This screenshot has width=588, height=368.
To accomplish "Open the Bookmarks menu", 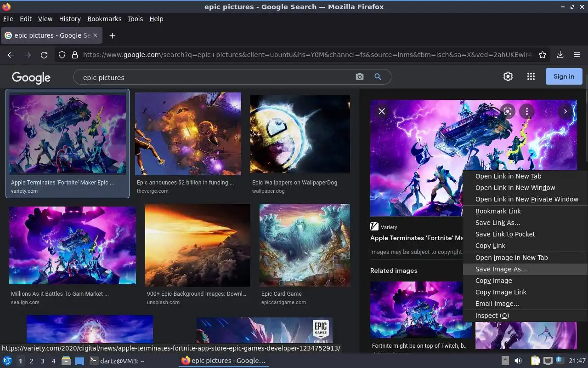I will tap(104, 19).
